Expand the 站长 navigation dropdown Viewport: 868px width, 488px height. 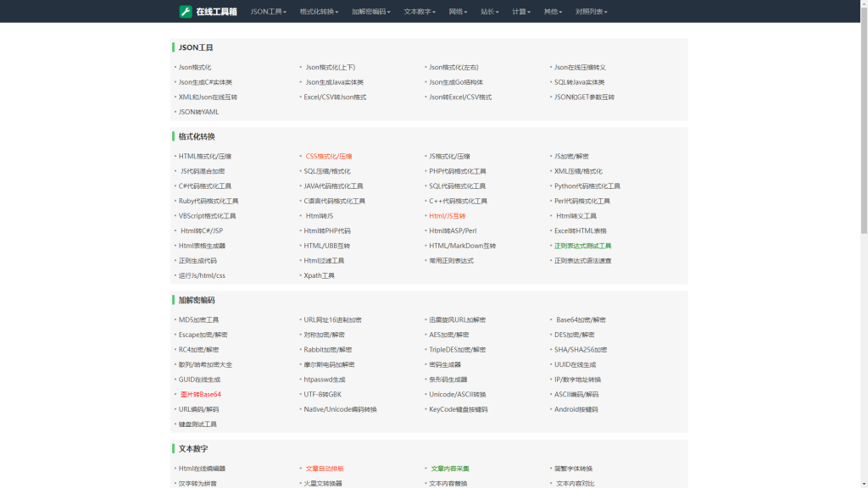(x=489, y=12)
